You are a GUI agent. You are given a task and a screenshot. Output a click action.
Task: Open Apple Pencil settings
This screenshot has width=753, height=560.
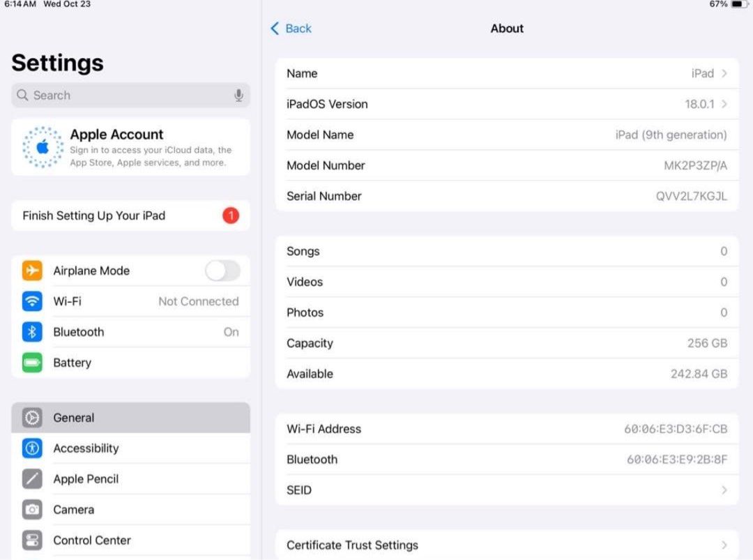[x=130, y=479]
